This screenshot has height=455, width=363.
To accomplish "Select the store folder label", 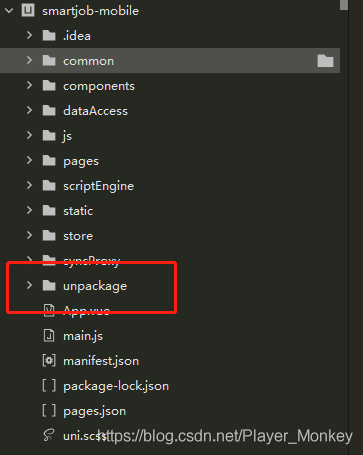I will 78,236.
